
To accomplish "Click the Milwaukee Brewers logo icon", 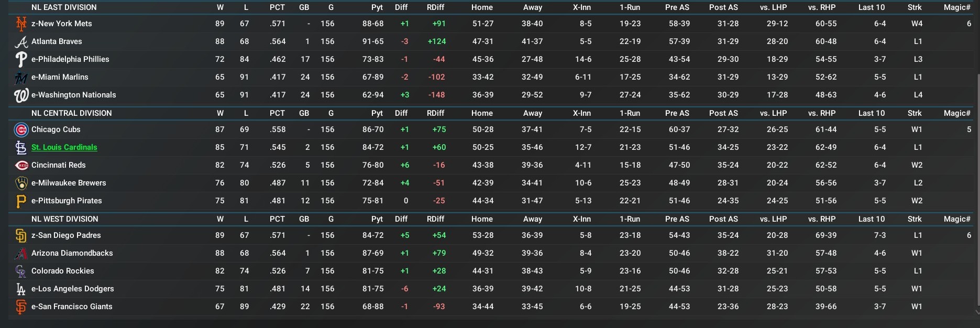I will pos(21,183).
